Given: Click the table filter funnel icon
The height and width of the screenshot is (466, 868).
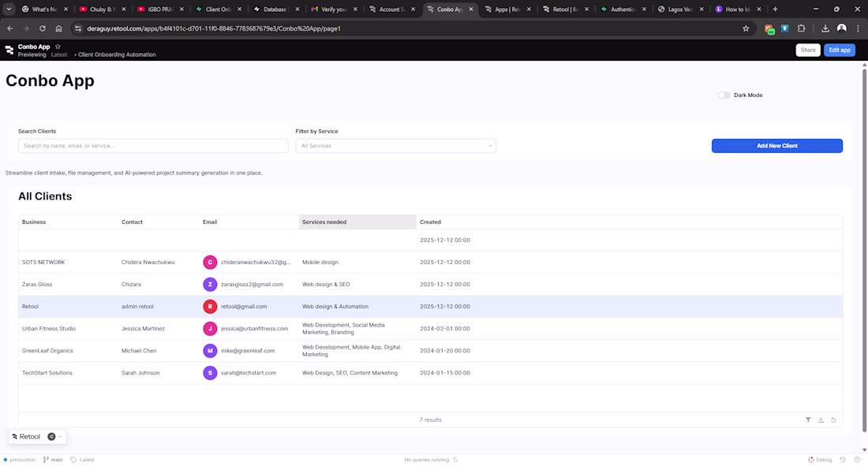Looking at the screenshot, I should coord(808,420).
